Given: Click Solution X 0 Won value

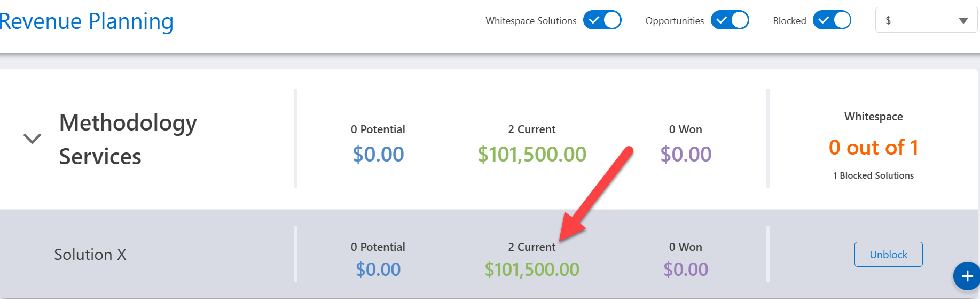Looking at the screenshot, I should [x=686, y=269].
